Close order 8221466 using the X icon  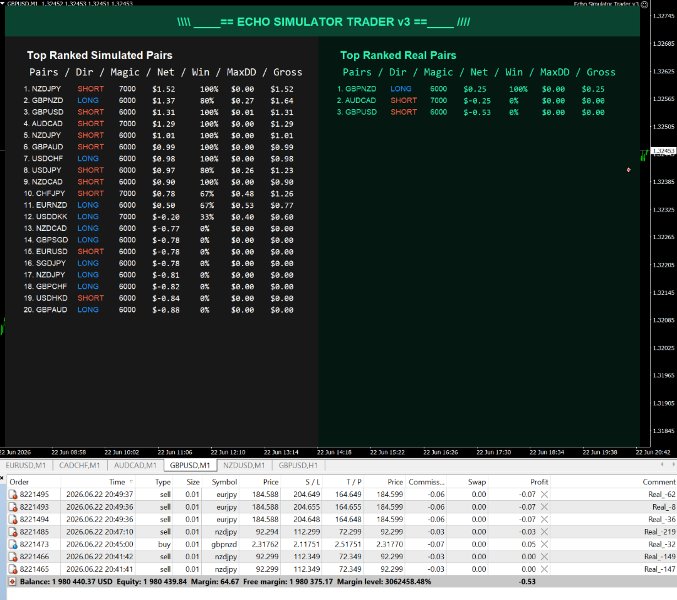coord(544,557)
